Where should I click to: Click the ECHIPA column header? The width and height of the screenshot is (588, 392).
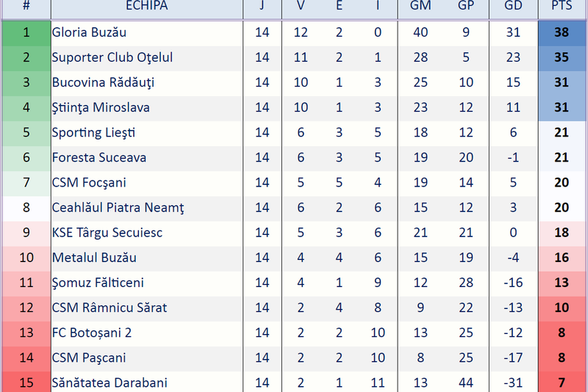146,7
